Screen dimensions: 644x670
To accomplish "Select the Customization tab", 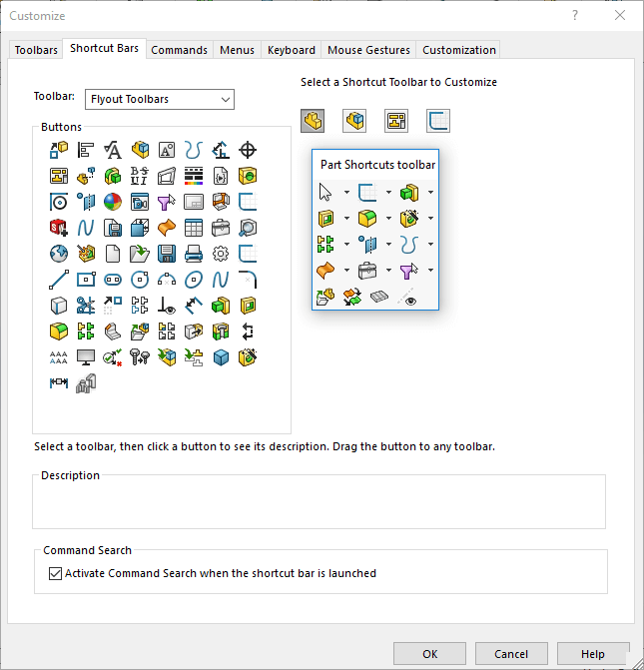I will 459,50.
